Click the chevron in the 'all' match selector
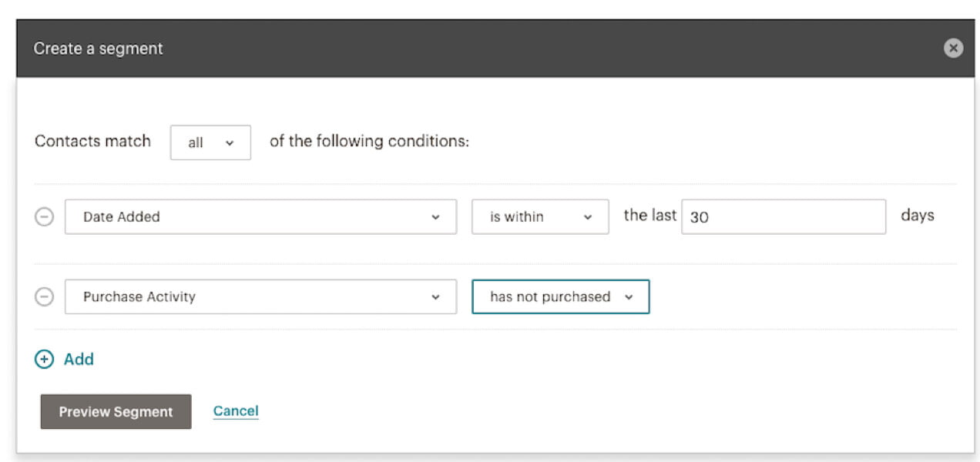Image resolution: width=980 pixels, height=462 pixels. [x=229, y=142]
